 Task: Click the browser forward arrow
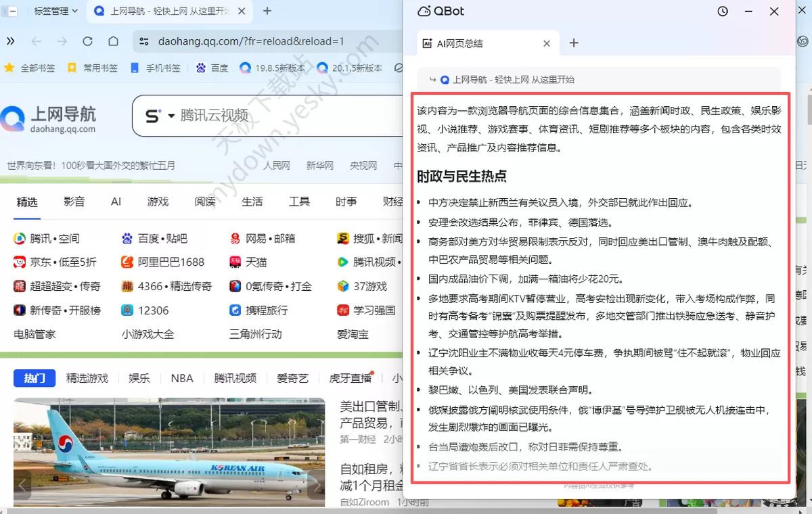click(62, 41)
